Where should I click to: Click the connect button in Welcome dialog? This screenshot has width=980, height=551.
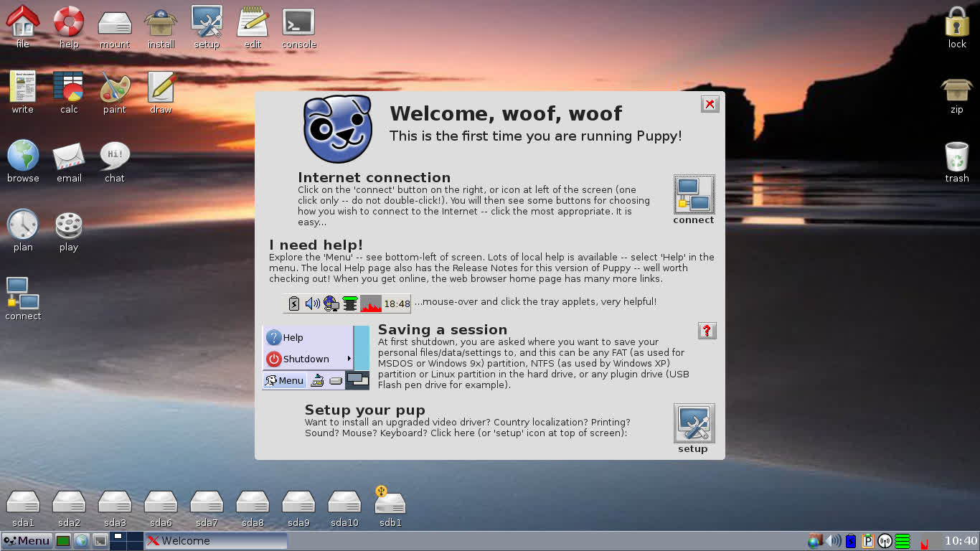(694, 194)
